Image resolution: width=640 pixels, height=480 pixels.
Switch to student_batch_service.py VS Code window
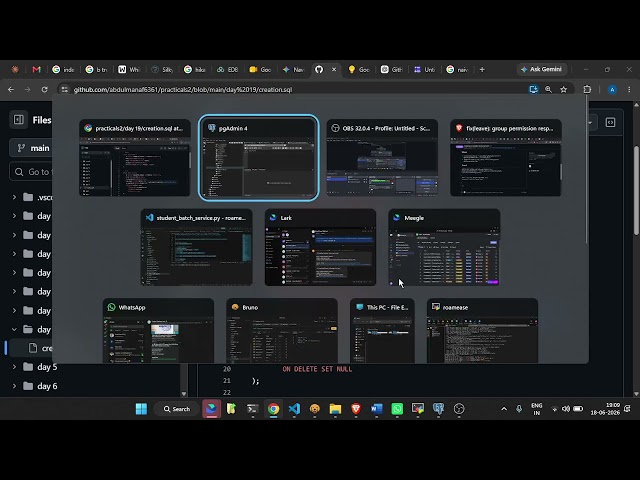[196, 247]
